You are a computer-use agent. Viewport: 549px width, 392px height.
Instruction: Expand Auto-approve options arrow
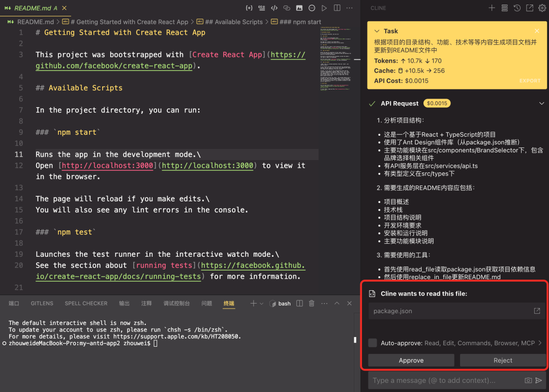(540, 343)
